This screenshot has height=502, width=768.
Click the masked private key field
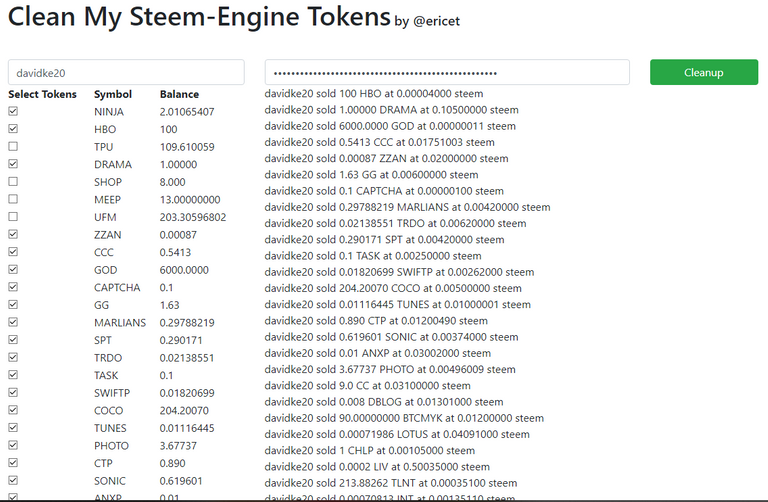click(447, 72)
